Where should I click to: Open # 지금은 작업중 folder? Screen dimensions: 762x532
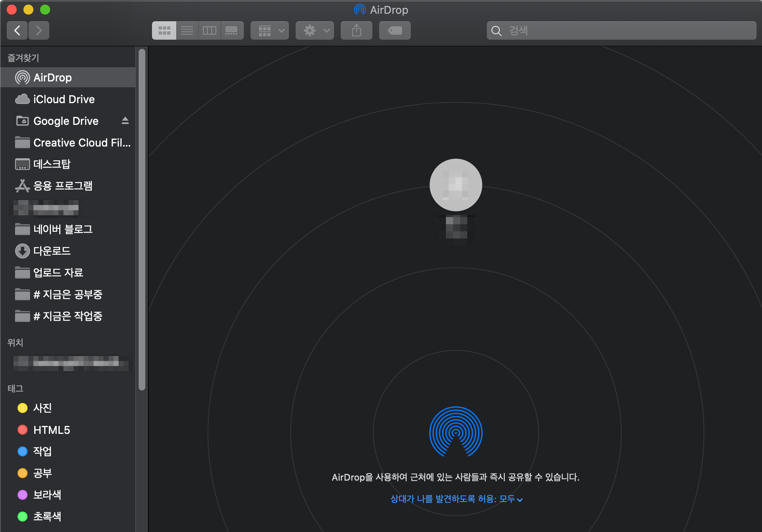pos(68,316)
